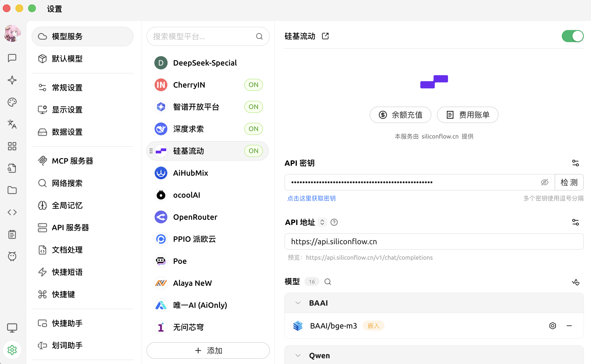Select 默认模型 in settings menu
The width and height of the screenshot is (591, 364).
click(x=67, y=59)
